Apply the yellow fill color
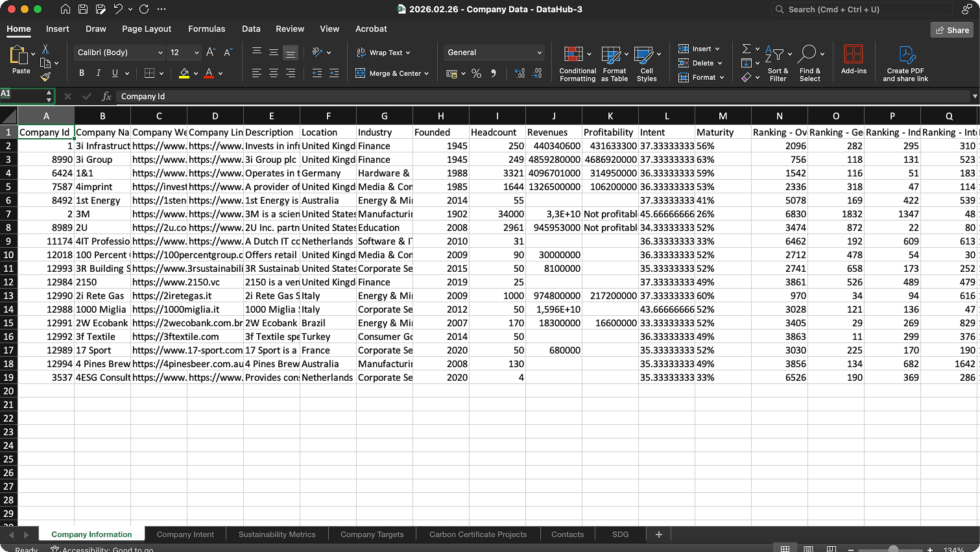Screen dimensions: 980x552 point(184,73)
